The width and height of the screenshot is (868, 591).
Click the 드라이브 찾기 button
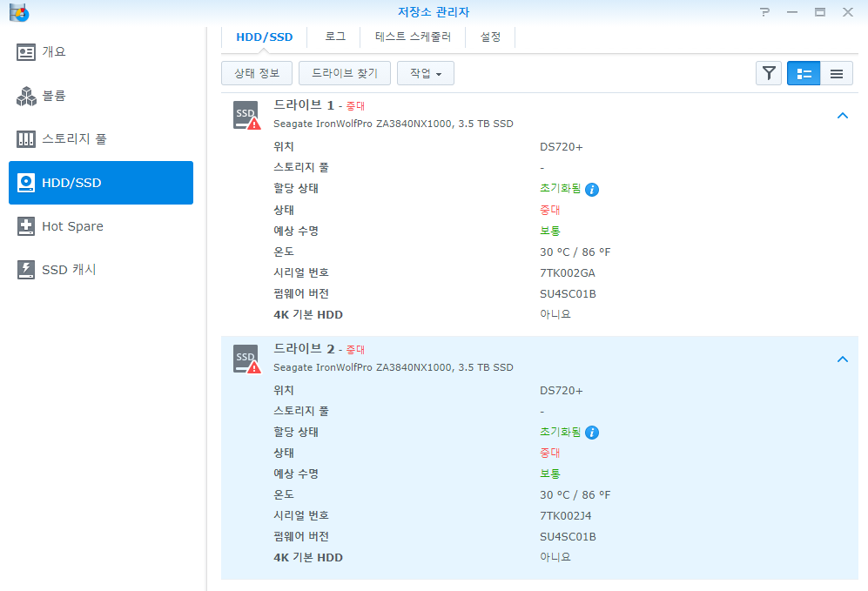pos(344,73)
